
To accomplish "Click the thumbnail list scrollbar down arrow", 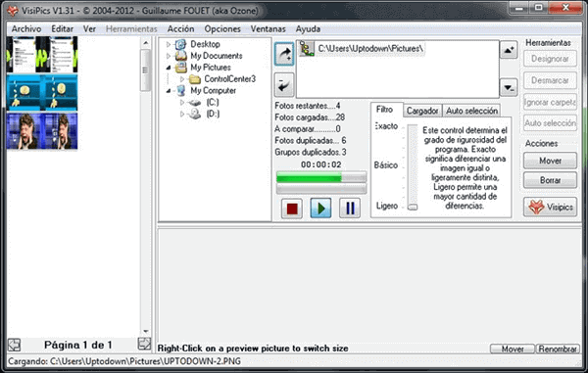I will pyautogui.click(x=145, y=332).
